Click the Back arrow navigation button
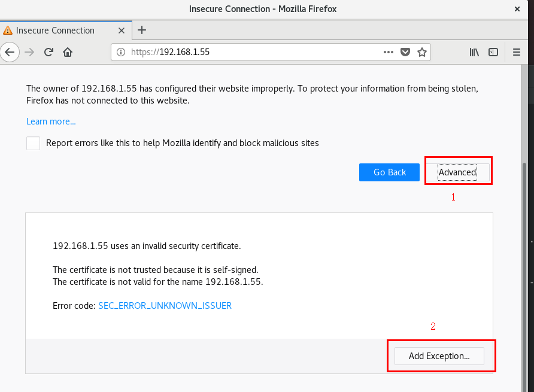The width and height of the screenshot is (534, 392). (x=9, y=52)
